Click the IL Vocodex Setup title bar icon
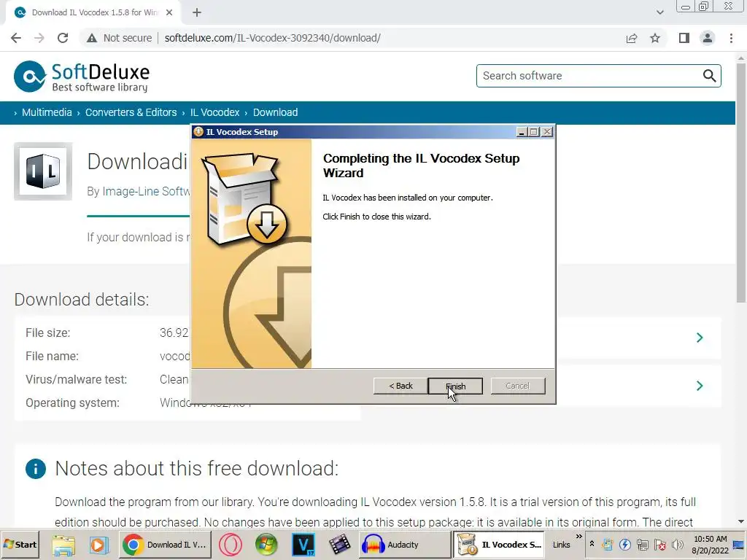 [198, 132]
